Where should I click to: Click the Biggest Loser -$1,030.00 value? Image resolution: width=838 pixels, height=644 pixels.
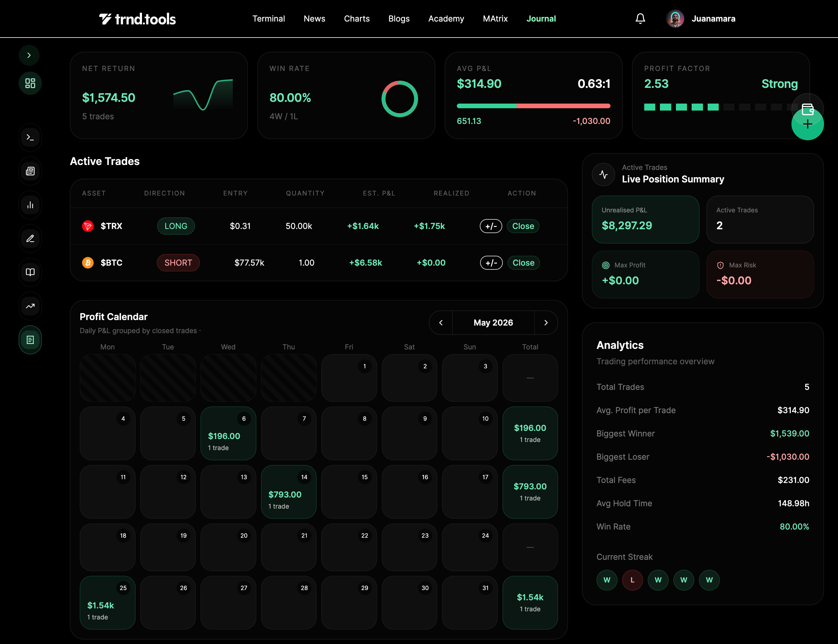pos(788,457)
